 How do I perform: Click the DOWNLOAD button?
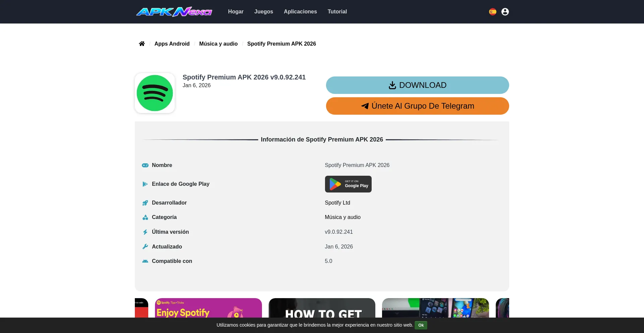click(418, 85)
